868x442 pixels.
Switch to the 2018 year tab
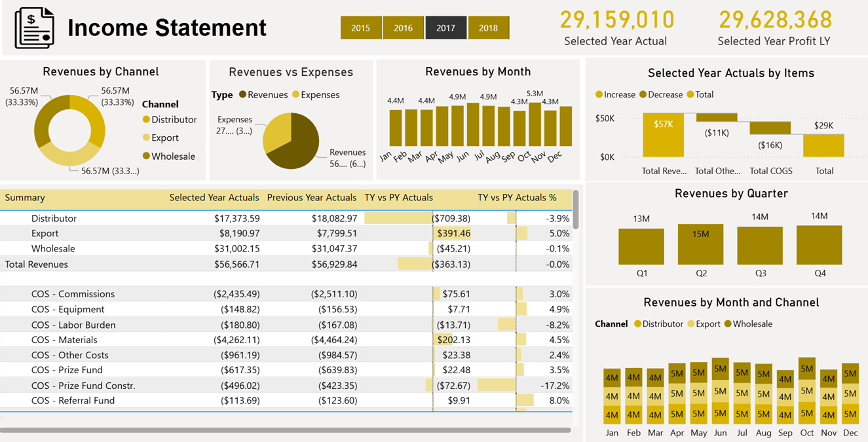click(x=489, y=28)
